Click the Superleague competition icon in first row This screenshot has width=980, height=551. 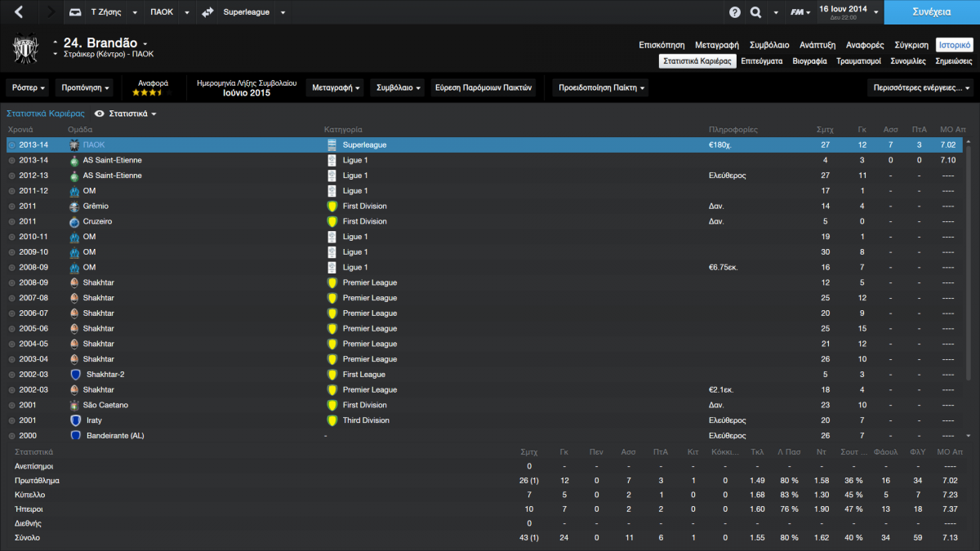(332, 144)
